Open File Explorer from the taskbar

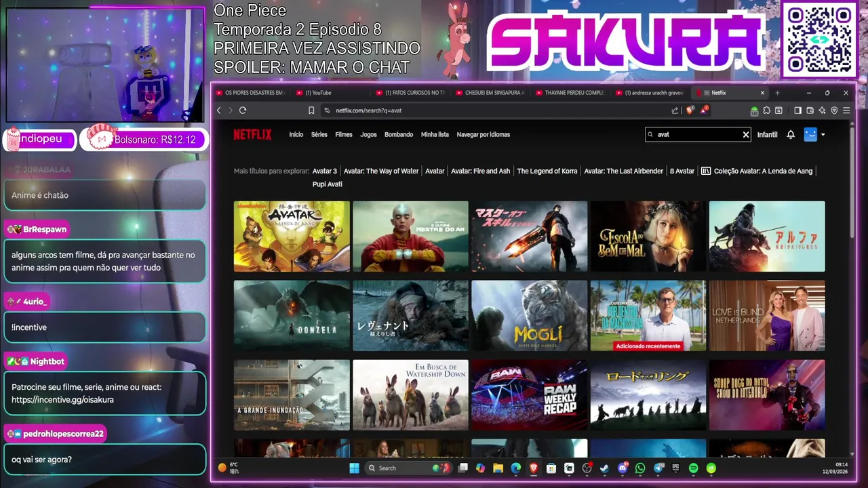coord(498,468)
